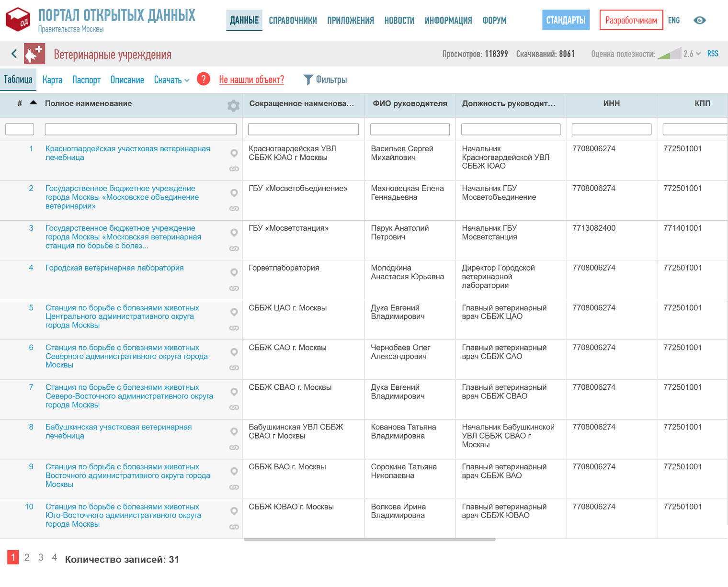This screenshot has width=728, height=587.
Task: Open the ФОРУМ menu item
Action: pyautogui.click(x=494, y=21)
